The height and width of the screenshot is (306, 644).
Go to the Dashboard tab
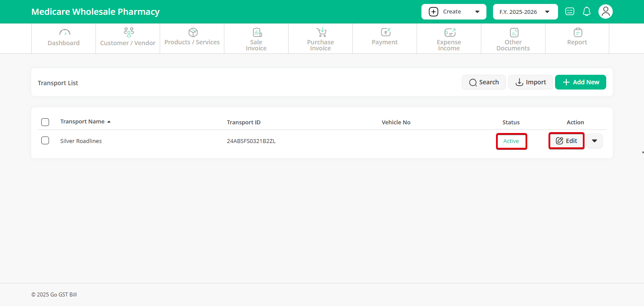pyautogui.click(x=64, y=39)
